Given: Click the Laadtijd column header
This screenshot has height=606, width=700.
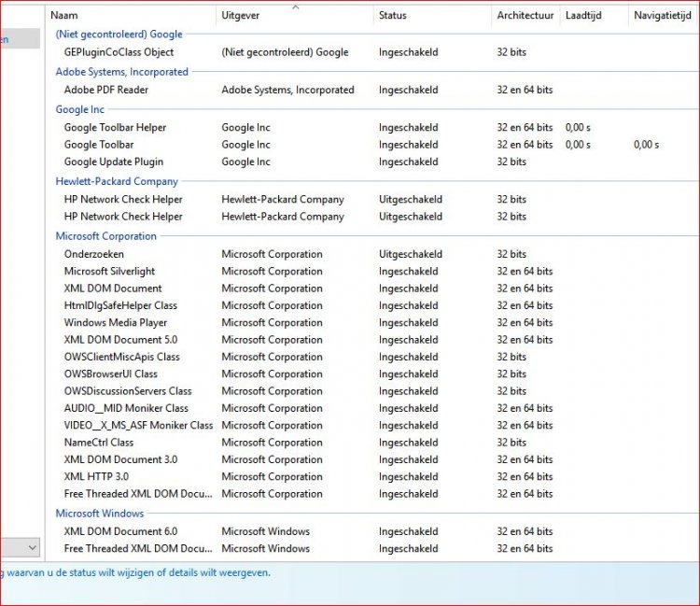Looking at the screenshot, I should 582,16.
